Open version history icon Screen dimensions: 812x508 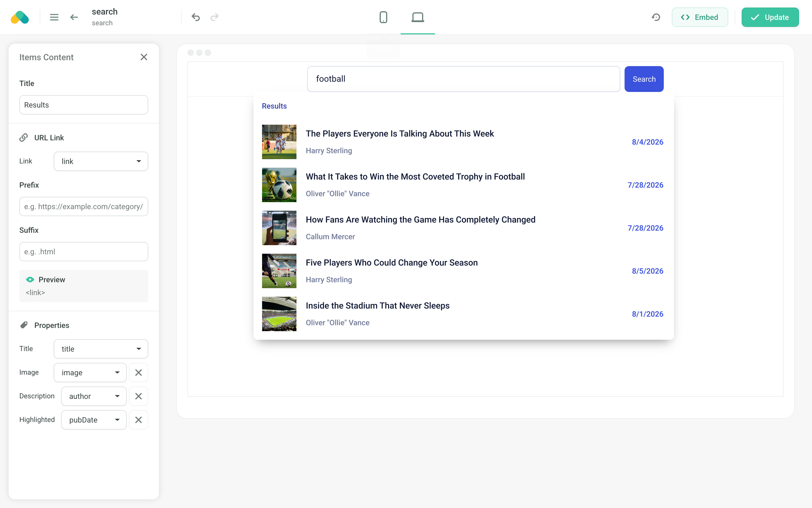656,17
